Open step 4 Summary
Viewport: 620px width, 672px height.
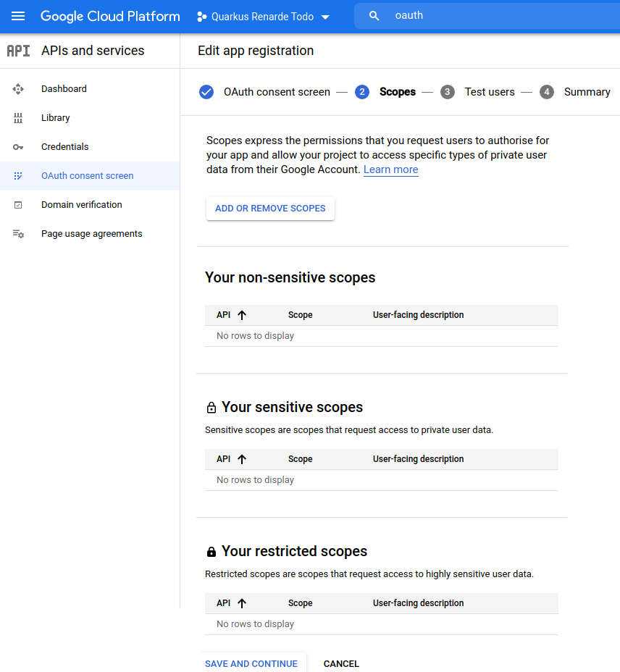547,92
